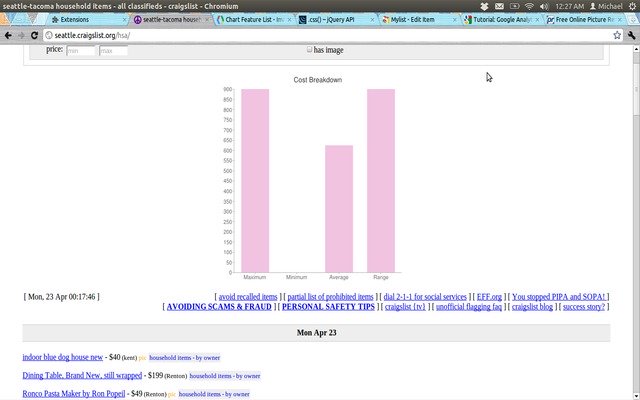Open Dining Table, Brand New listing
Image resolution: width=640 pixels, height=400 pixels.
(82, 376)
